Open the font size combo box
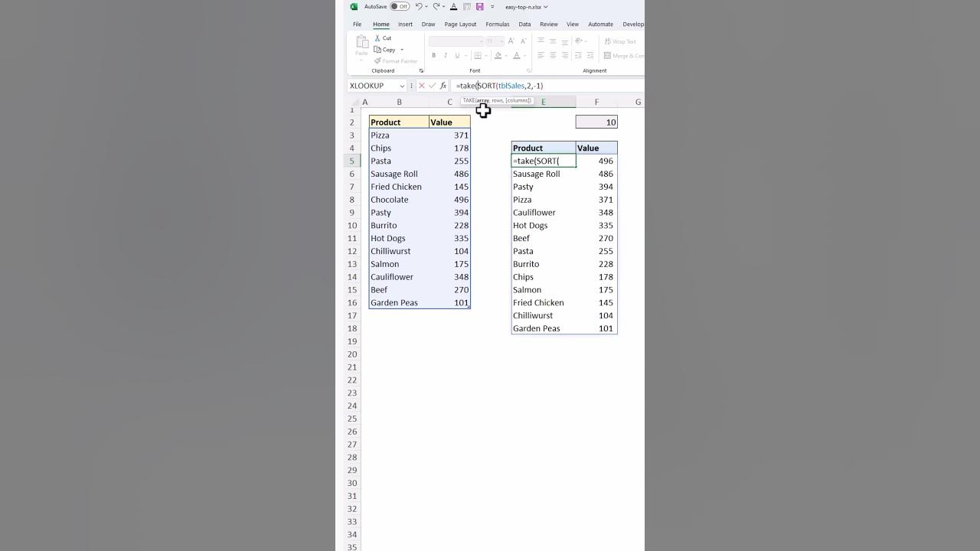Screen dimensions: 980x551 pos(495,41)
